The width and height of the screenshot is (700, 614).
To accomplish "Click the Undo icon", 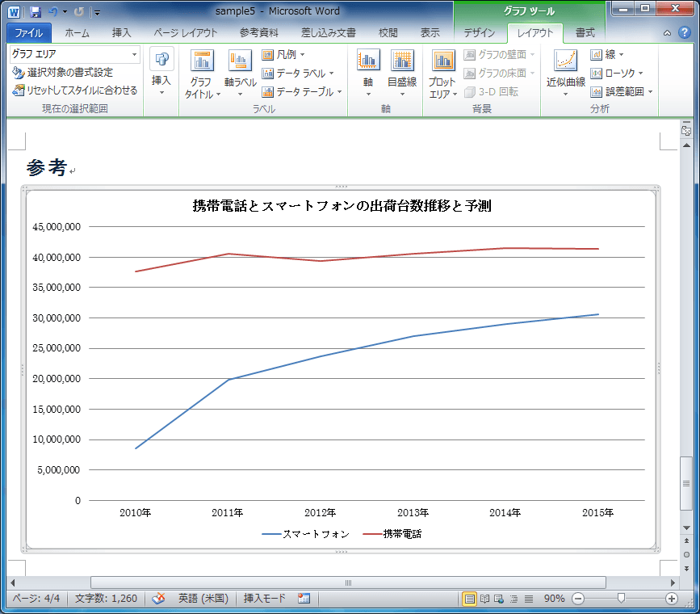I will [x=53, y=11].
